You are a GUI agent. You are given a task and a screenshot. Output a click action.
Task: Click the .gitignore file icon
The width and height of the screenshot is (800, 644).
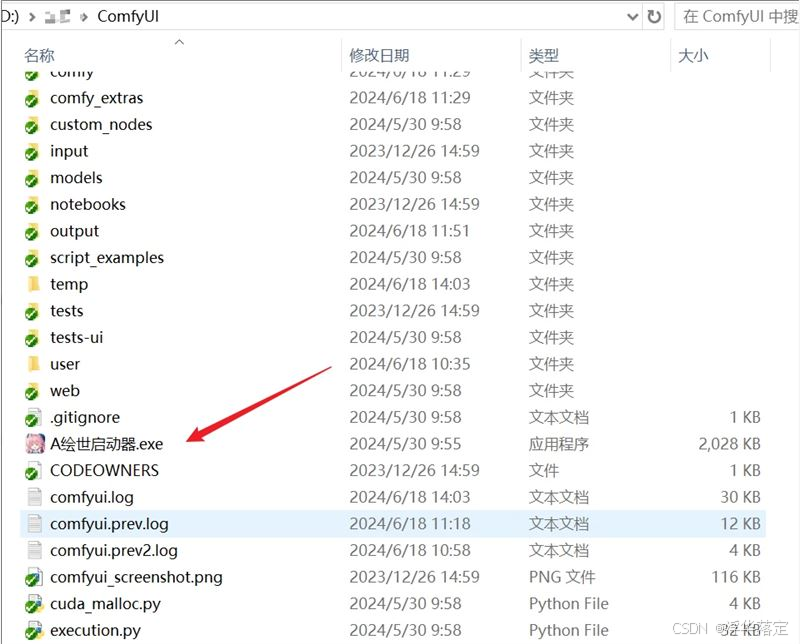[x=33, y=417]
